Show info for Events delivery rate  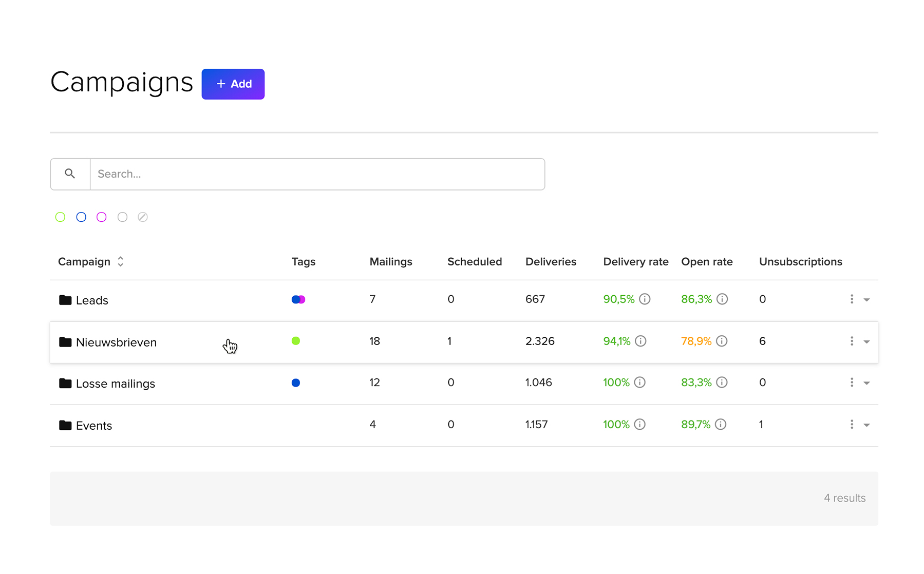tap(639, 425)
